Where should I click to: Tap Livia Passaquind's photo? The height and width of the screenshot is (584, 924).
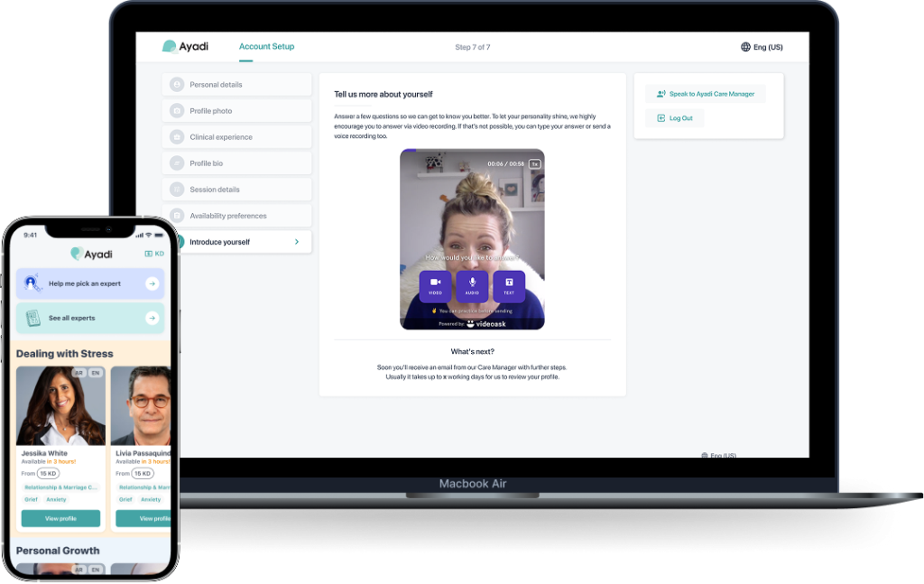[141, 405]
